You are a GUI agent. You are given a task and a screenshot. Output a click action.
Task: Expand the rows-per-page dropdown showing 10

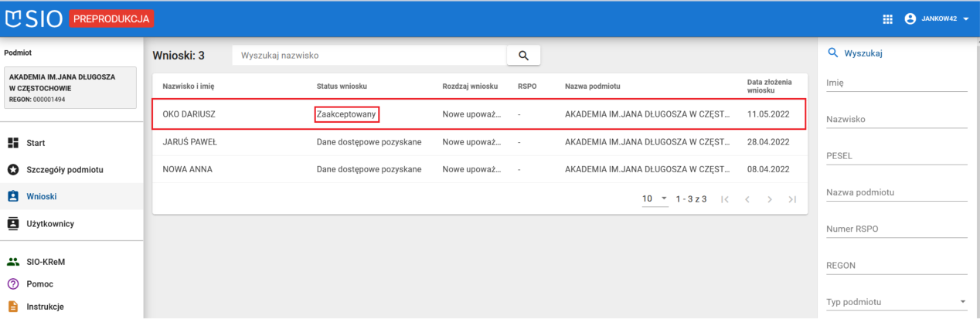(655, 199)
